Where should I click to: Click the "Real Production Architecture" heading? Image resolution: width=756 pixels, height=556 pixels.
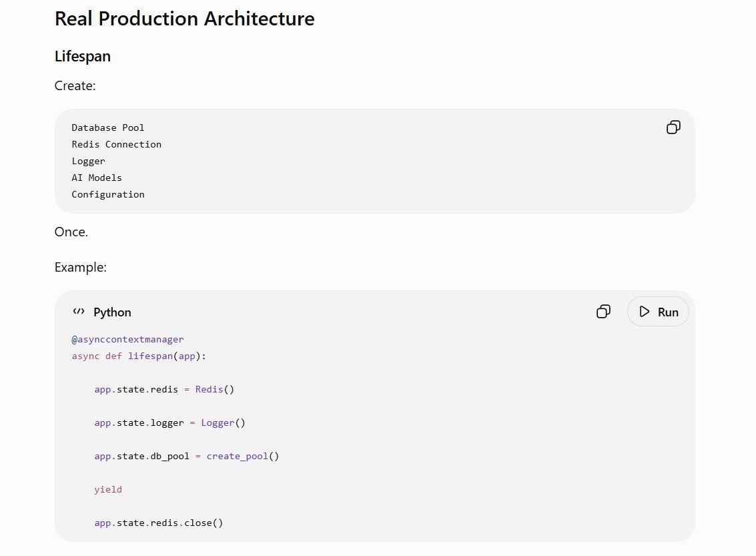click(x=185, y=19)
